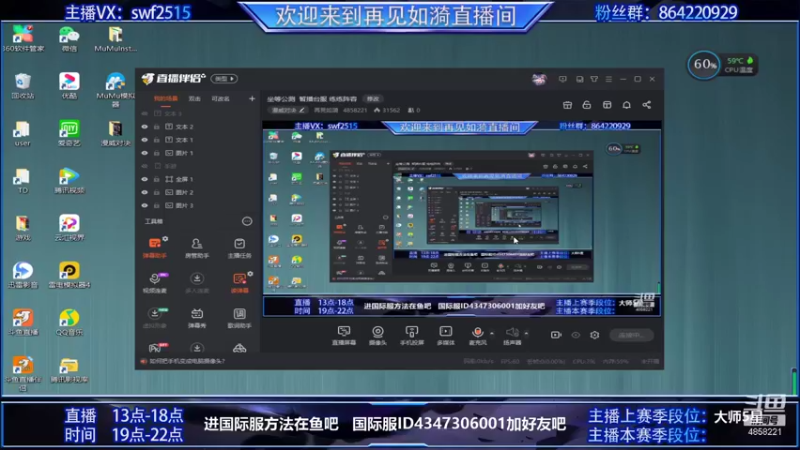This screenshot has width=800, height=450.
Task: Open the PK tool in toolbox
Action: (157, 347)
